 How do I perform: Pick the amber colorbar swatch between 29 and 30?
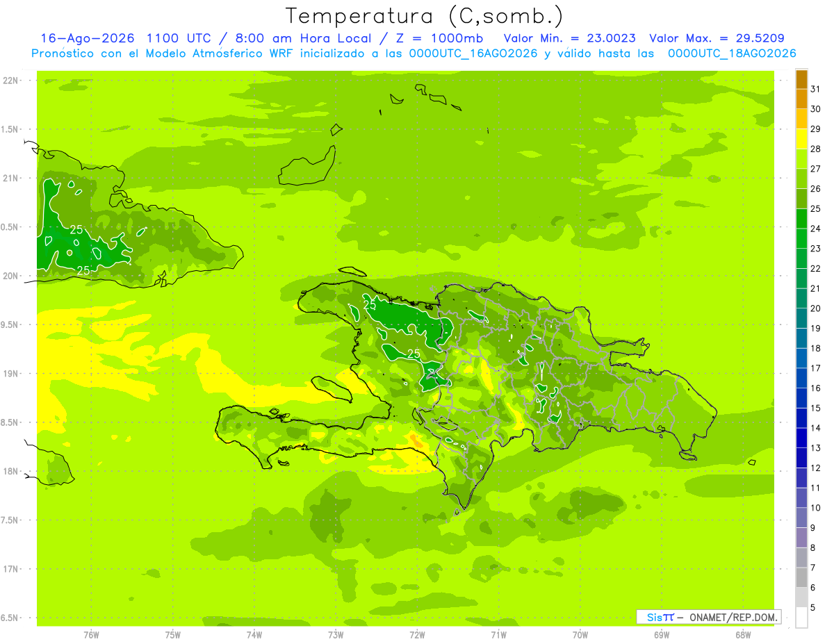pyautogui.click(x=801, y=119)
